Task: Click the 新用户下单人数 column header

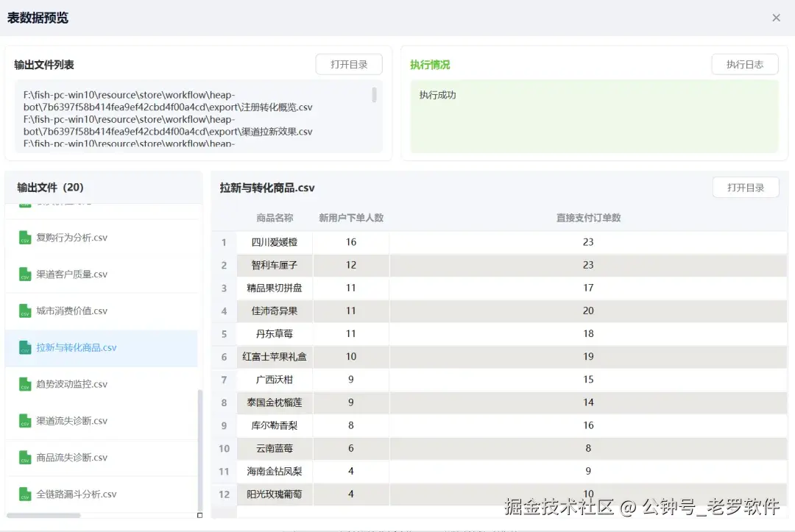Action: pyautogui.click(x=351, y=218)
